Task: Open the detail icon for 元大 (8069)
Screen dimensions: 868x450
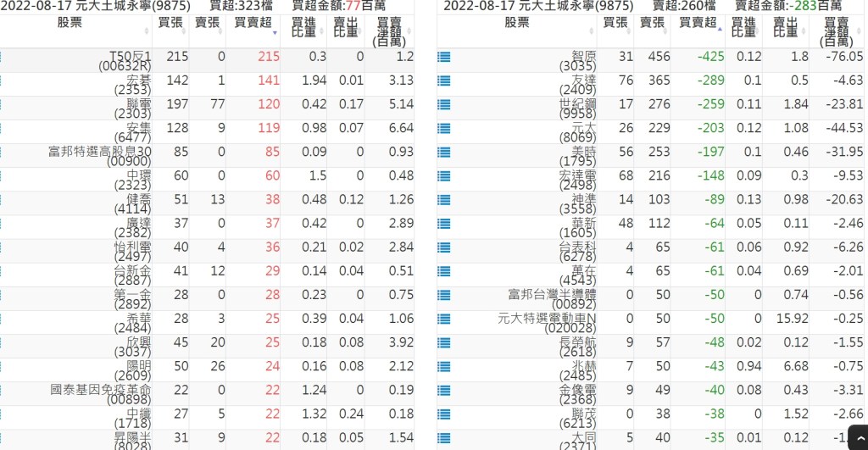Action: click(443, 129)
